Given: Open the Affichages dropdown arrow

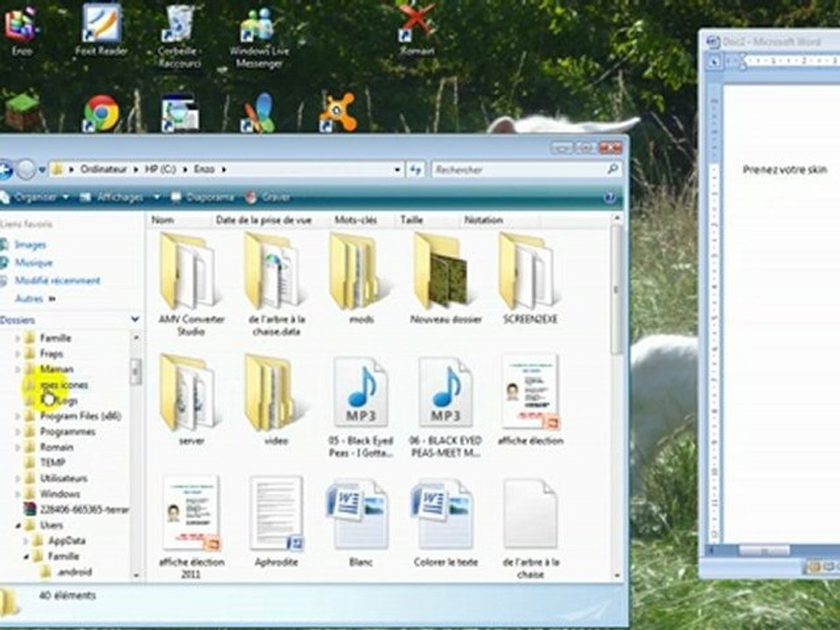Looking at the screenshot, I should 157,197.
